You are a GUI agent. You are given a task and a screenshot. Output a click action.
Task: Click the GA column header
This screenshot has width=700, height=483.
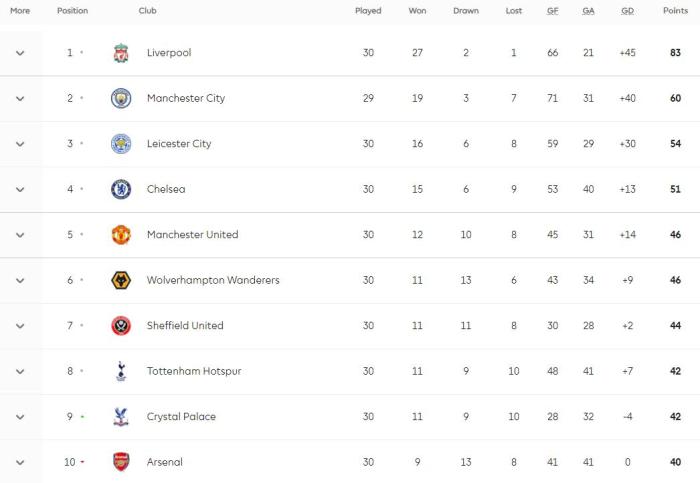(x=590, y=11)
